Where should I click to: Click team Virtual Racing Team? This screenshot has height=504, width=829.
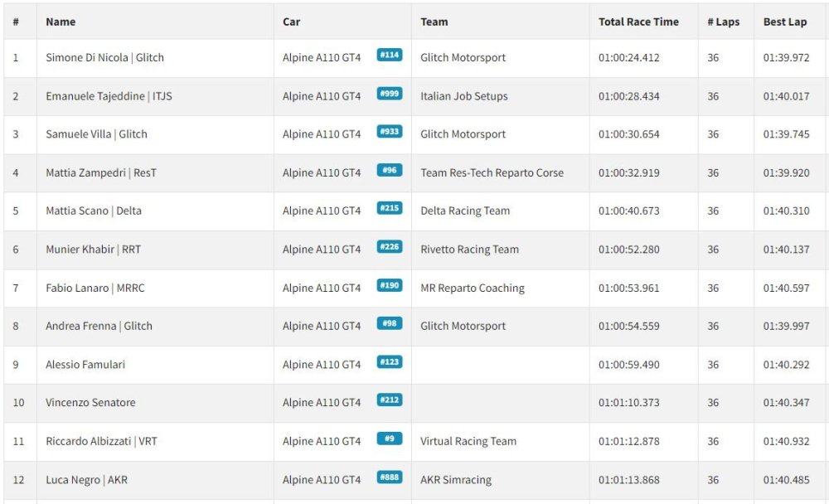[x=468, y=442]
